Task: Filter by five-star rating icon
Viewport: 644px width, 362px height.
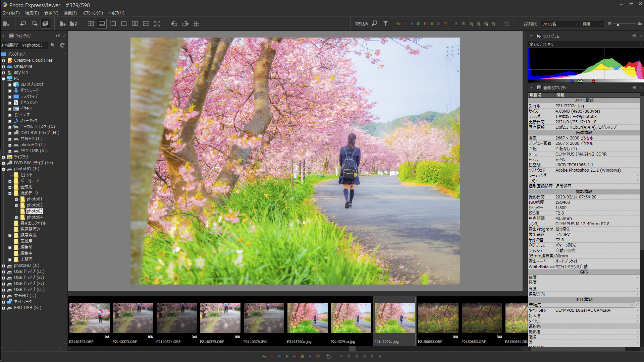Action: 493,24
